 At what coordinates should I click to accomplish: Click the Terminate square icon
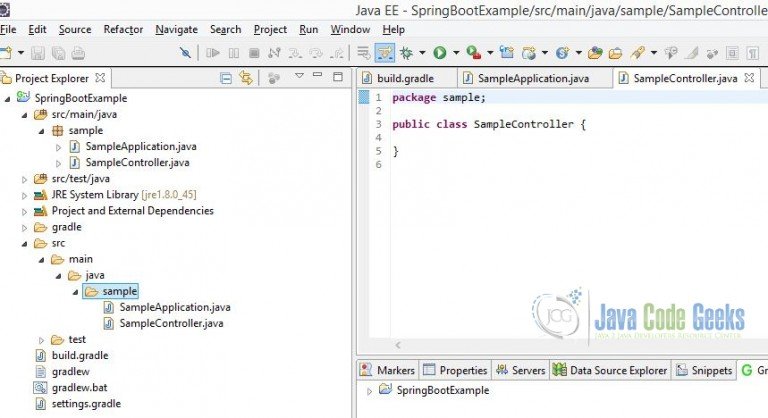pos(254,52)
